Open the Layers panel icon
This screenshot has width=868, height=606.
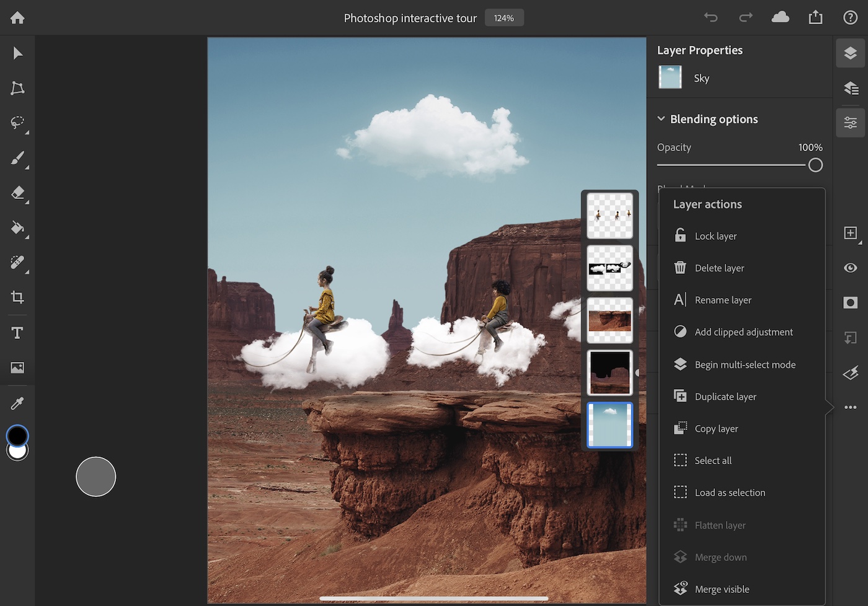[850, 53]
